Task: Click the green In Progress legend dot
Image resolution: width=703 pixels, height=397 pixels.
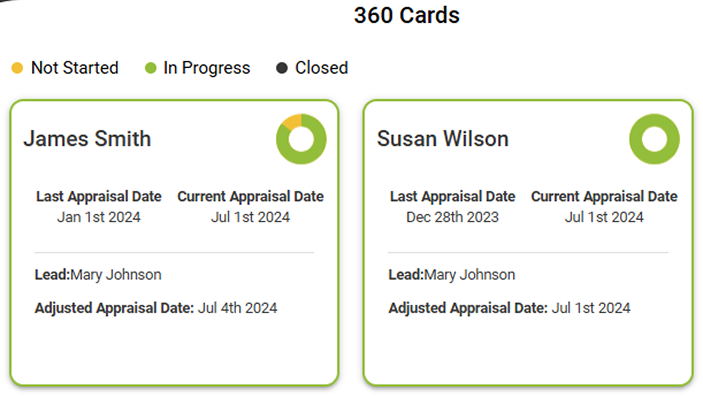Action: (x=151, y=68)
